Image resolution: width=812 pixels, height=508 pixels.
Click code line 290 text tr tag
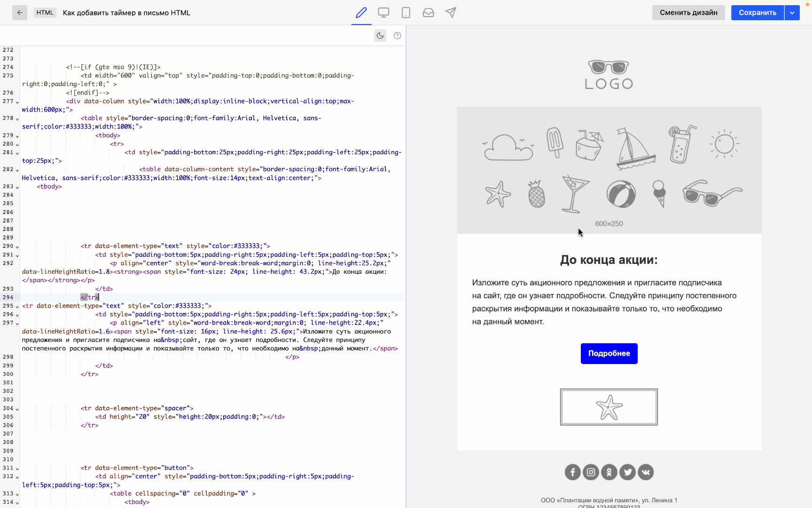point(175,246)
